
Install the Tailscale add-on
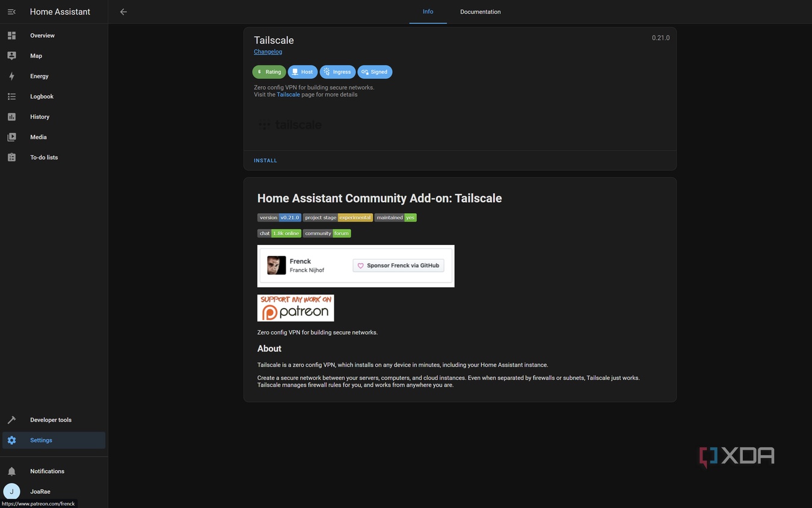265,161
